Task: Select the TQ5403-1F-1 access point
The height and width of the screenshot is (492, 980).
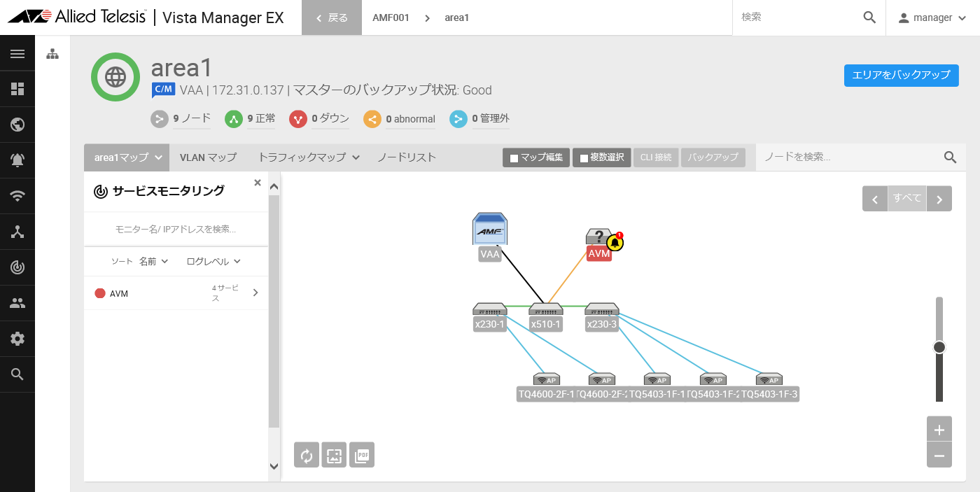Action: 658,379
